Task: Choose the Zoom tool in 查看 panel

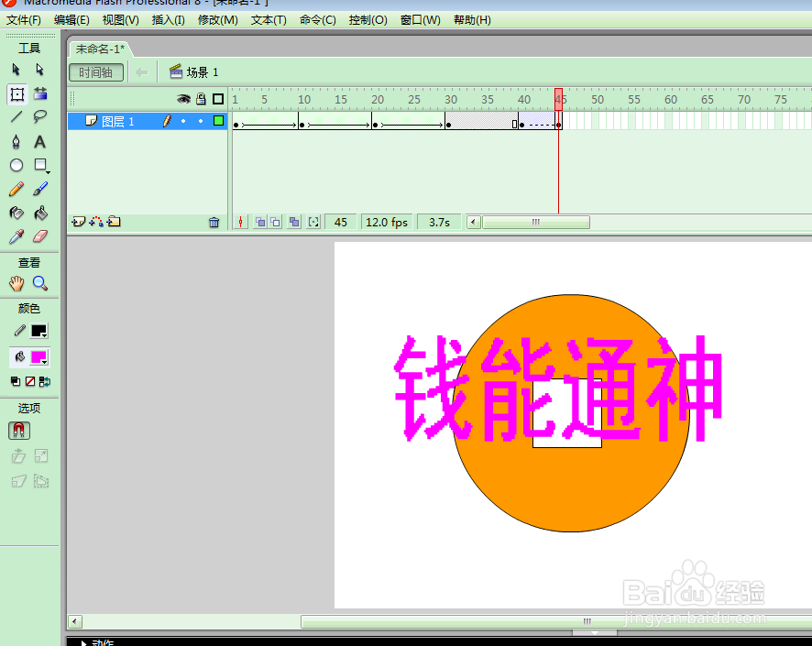Action: 38,283
